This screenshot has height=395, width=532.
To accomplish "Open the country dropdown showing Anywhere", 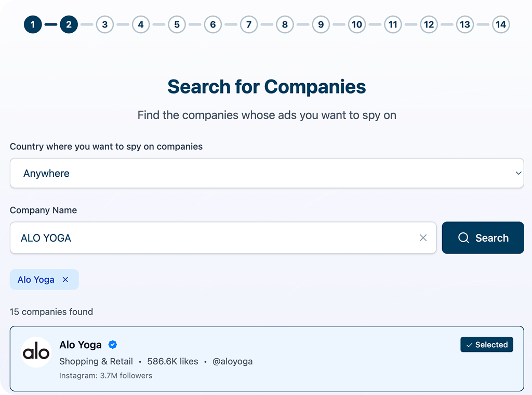I will pos(266,173).
